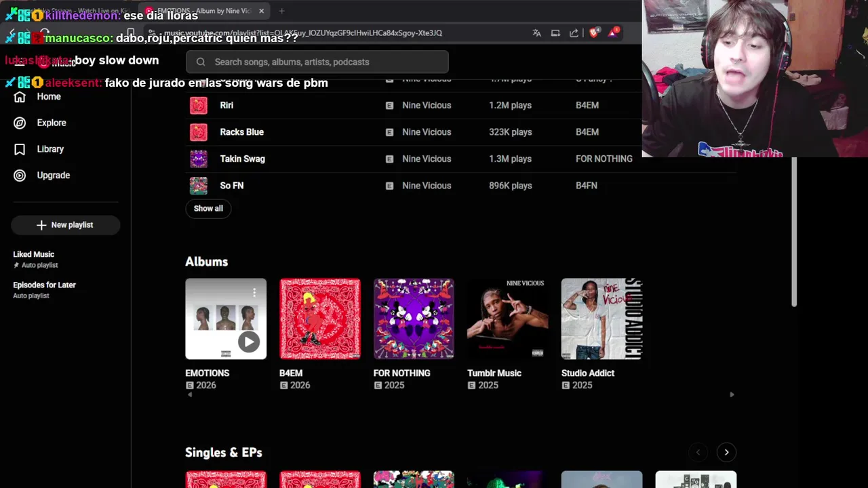Open the Nine Vicious artist link in the Takin Swag row

427,159
